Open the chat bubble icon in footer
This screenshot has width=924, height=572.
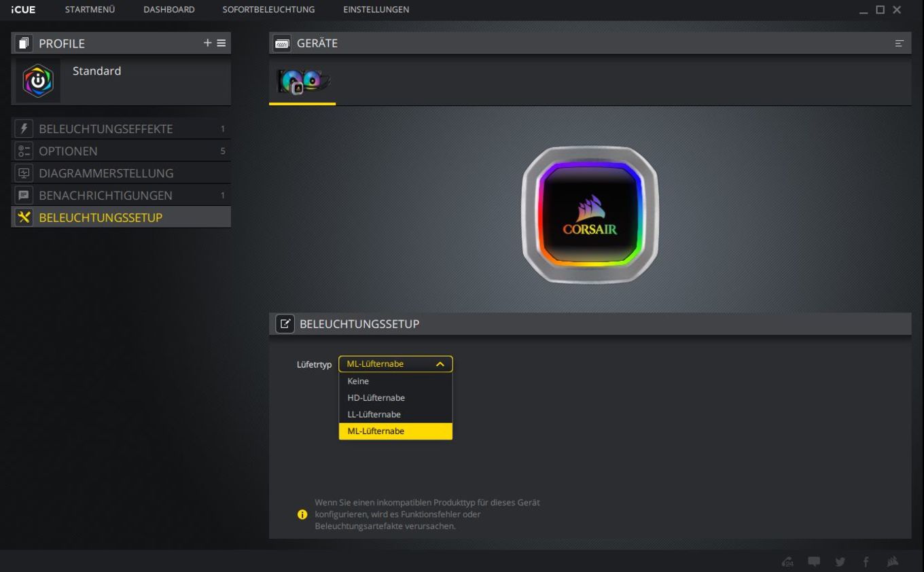[813, 562]
